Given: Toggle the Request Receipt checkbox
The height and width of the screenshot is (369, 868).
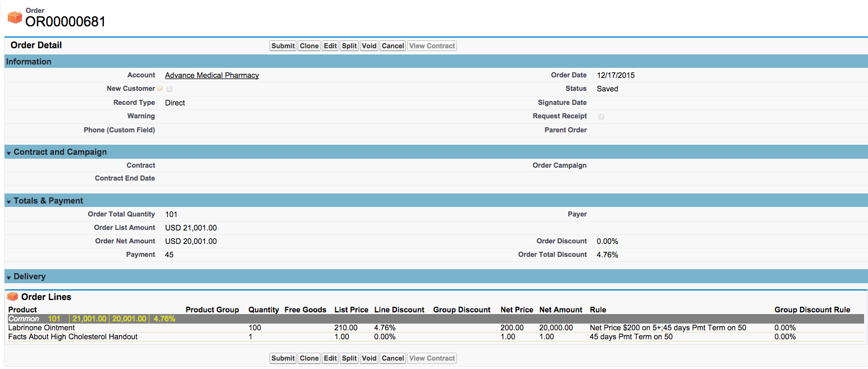Looking at the screenshot, I should (x=601, y=117).
